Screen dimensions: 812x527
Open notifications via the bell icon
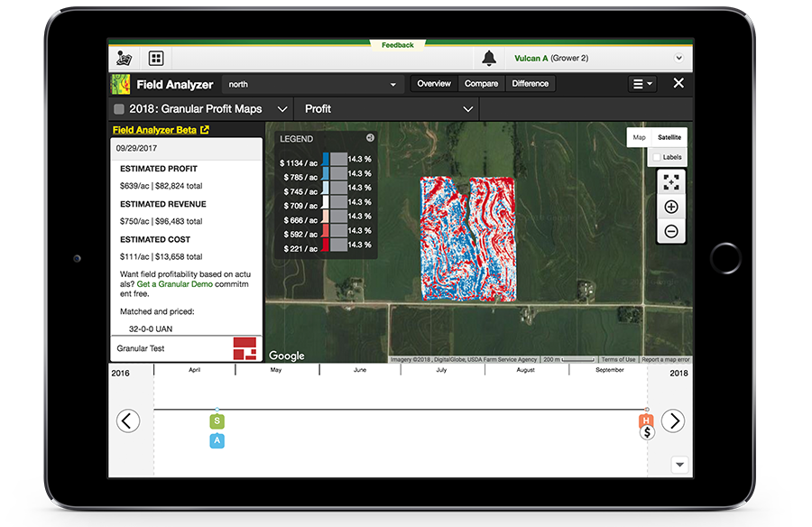(488, 57)
